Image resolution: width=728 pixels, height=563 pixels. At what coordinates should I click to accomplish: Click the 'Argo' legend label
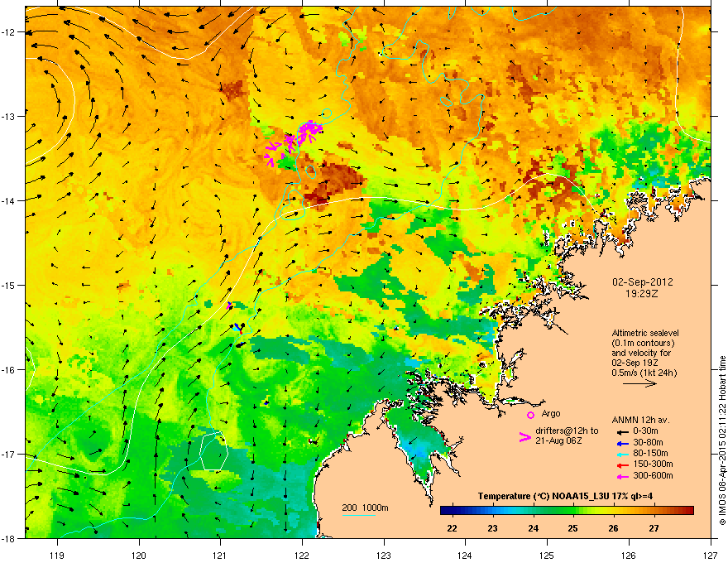click(551, 413)
